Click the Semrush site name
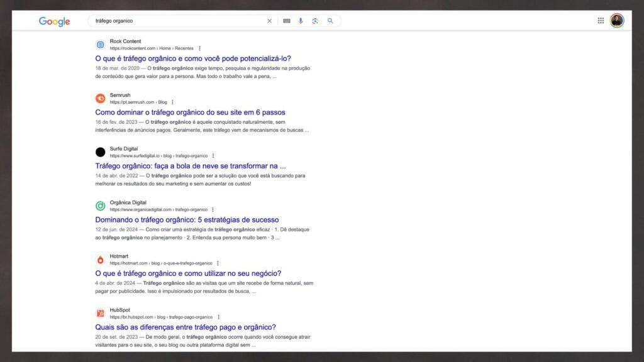 pyautogui.click(x=120, y=96)
